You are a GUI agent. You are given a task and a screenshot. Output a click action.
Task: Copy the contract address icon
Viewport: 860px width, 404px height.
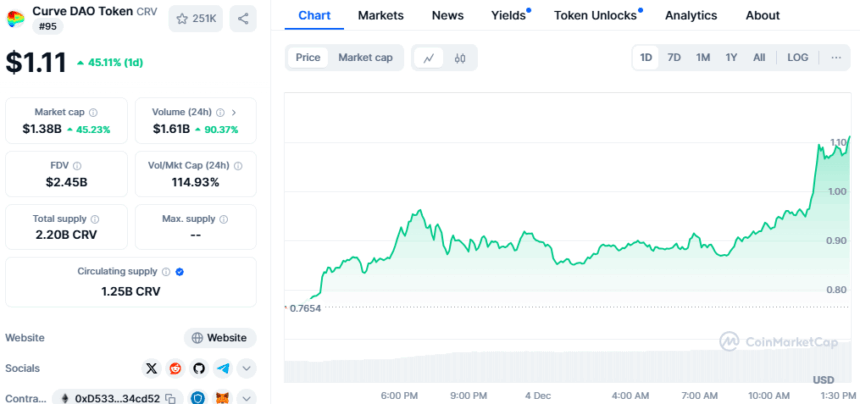coord(171,399)
